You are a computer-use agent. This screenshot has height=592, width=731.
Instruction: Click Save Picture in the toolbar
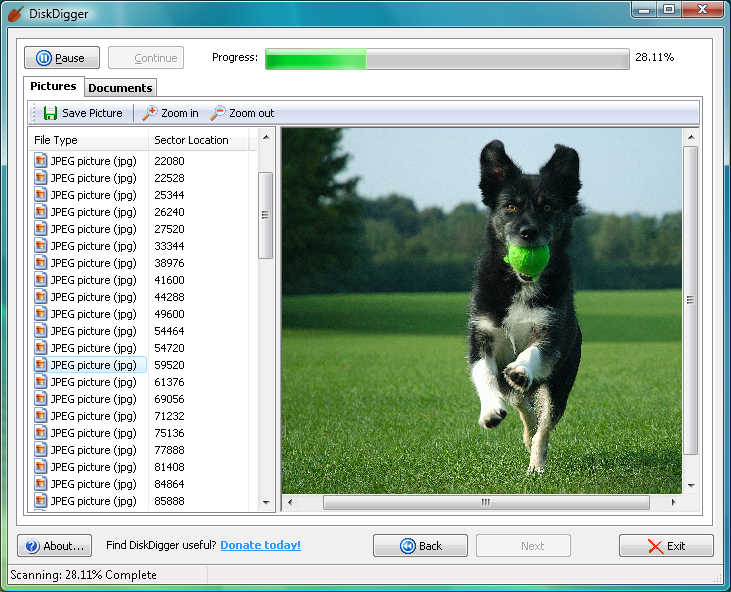[83, 113]
